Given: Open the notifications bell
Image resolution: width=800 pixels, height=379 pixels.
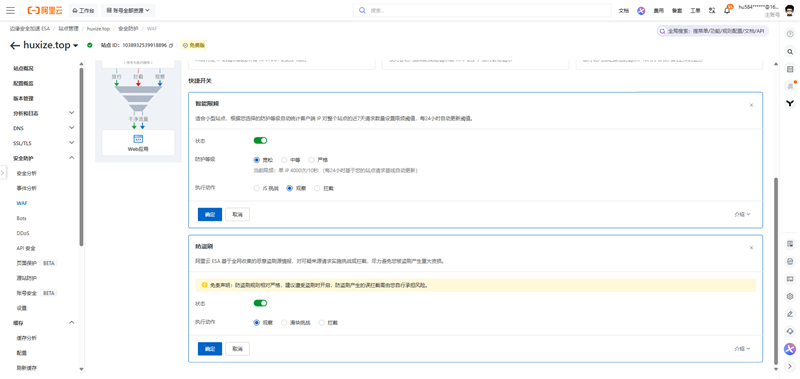Looking at the screenshot, I should pos(727,10).
